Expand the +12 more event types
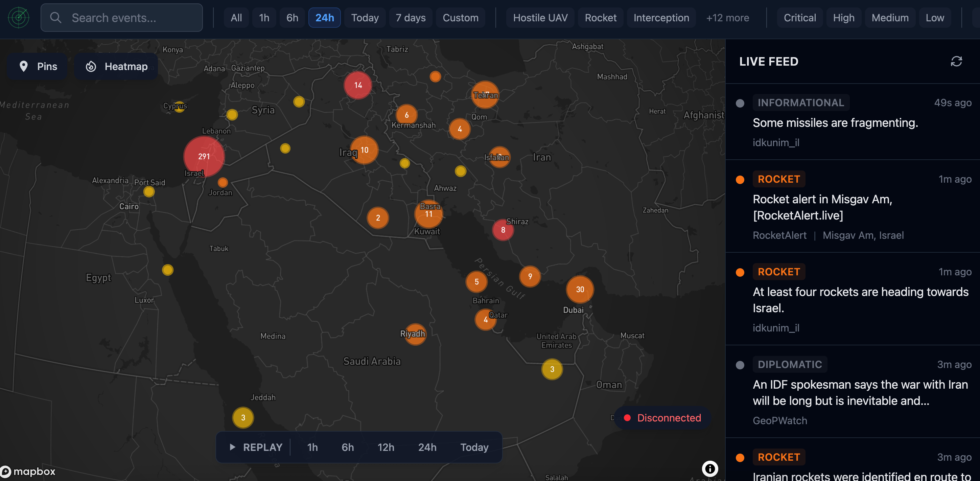The width and height of the screenshot is (980, 481). [727, 18]
